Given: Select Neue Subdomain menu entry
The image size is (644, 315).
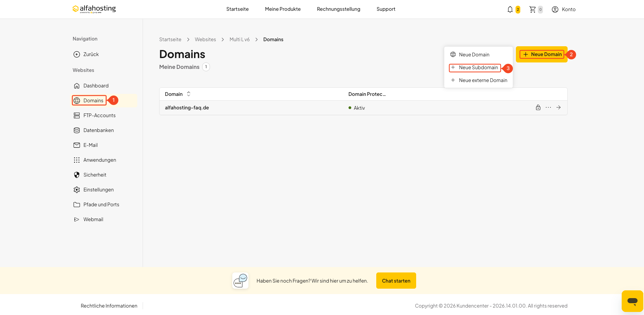Looking at the screenshot, I should click(x=478, y=68).
